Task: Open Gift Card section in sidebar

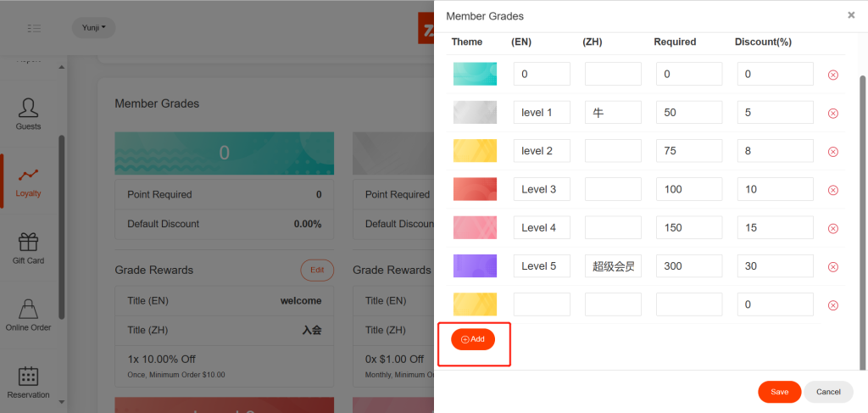Action: tap(28, 248)
